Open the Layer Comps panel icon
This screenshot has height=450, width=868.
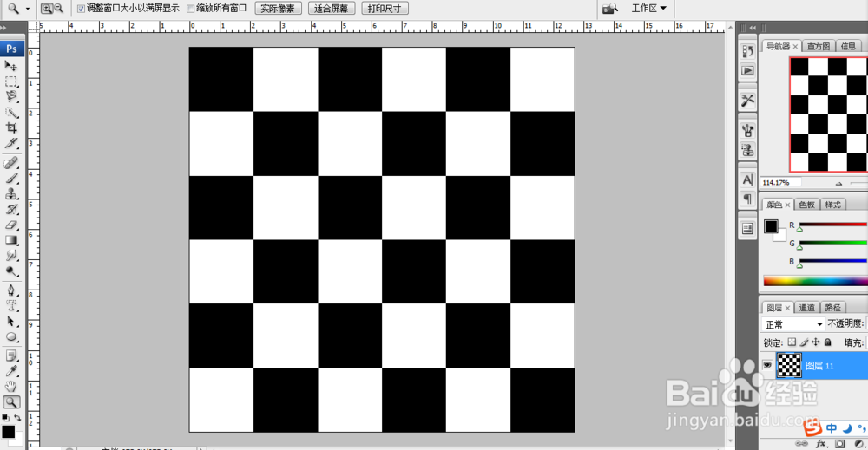click(748, 228)
